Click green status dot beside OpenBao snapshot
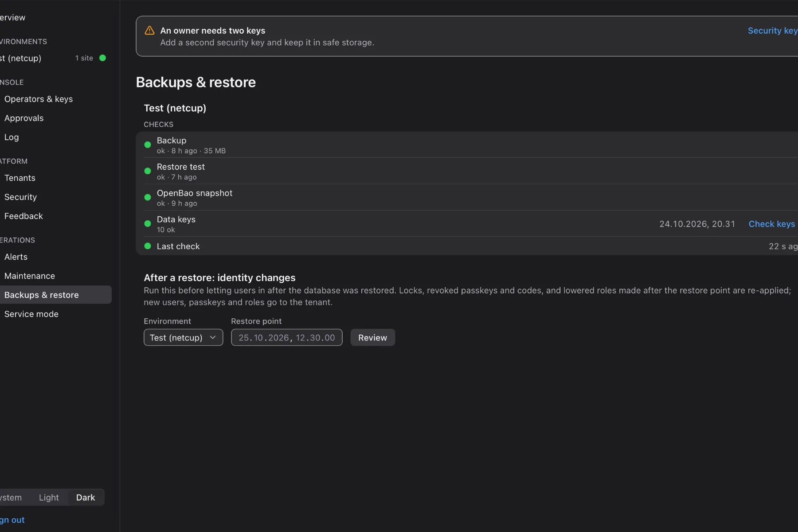Viewport: 798px width, 532px height. pos(148,197)
